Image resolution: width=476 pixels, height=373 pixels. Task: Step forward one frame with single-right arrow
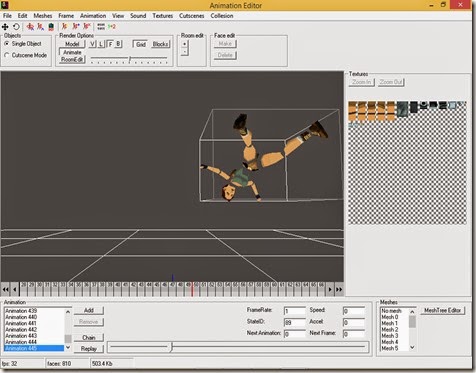[x=330, y=289]
